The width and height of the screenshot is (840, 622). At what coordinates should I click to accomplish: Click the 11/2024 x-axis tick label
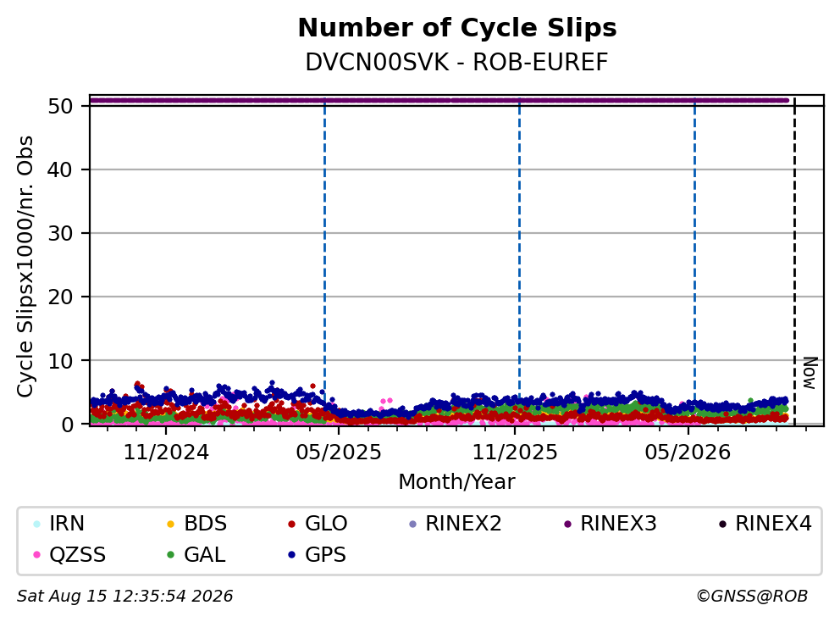[166, 453]
